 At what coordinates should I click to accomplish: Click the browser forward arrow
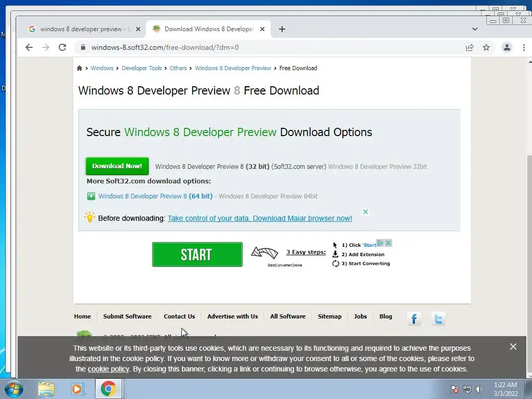46,47
